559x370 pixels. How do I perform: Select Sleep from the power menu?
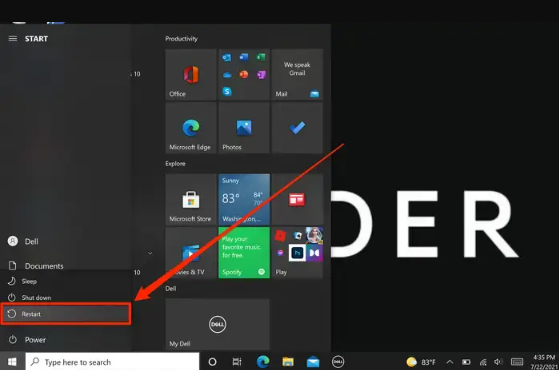tap(66, 281)
